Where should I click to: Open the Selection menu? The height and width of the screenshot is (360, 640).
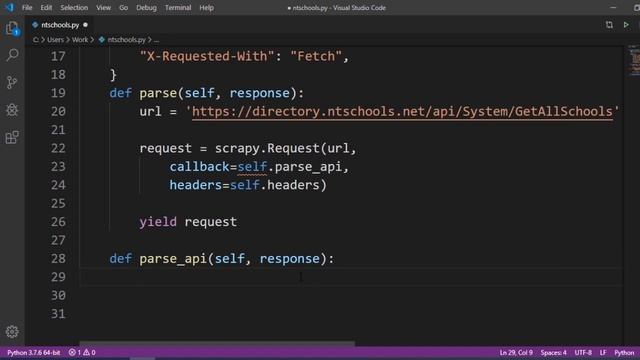click(x=74, y=8)
